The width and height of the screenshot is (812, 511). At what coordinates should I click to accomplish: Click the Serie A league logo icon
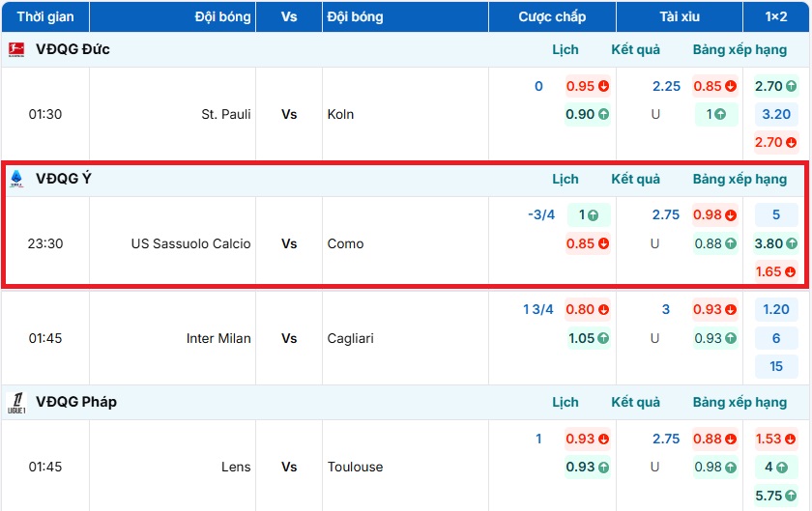point(16,179)
